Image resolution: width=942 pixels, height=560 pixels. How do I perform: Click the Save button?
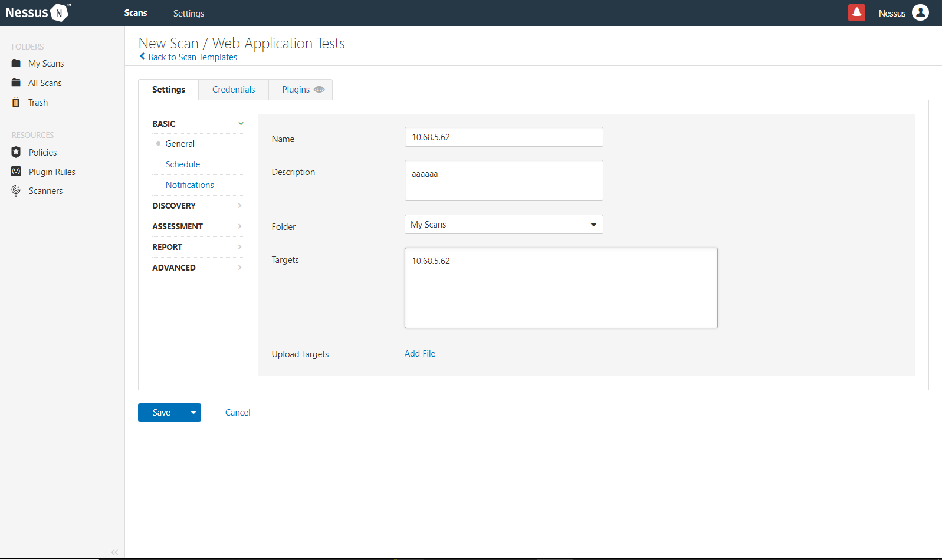pyautogui.click(x=161, y=413)
